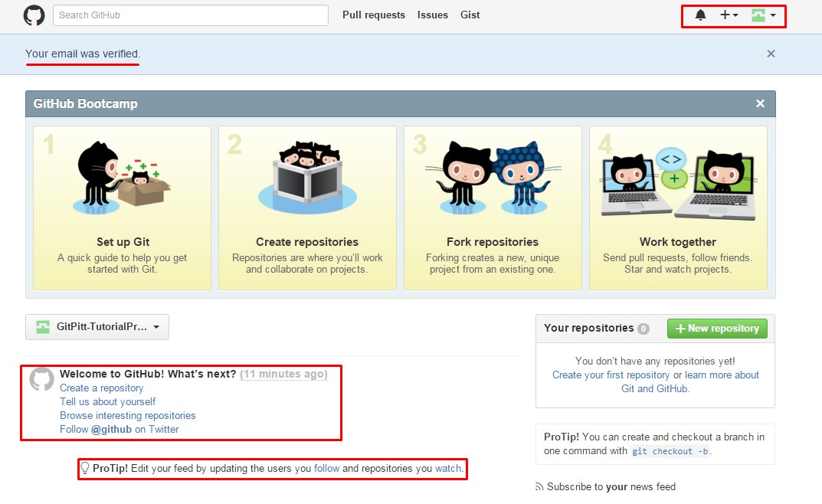The height and width of the screenshot is (504, 822).
Task: Open the notifications bell
Action: pos(699,15)
